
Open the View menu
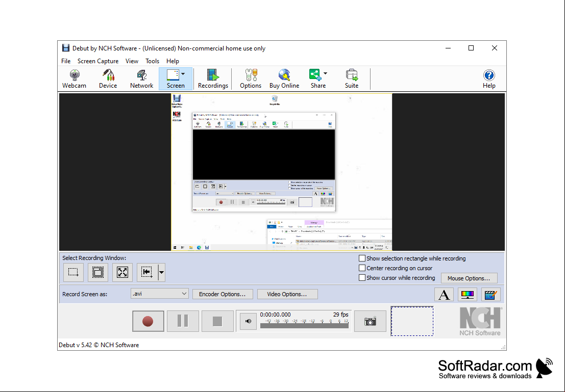click(132, 61)
